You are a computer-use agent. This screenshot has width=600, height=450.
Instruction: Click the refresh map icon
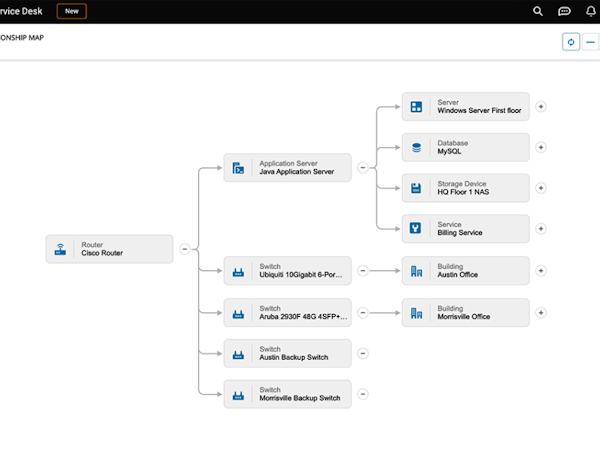pos(571,42)
